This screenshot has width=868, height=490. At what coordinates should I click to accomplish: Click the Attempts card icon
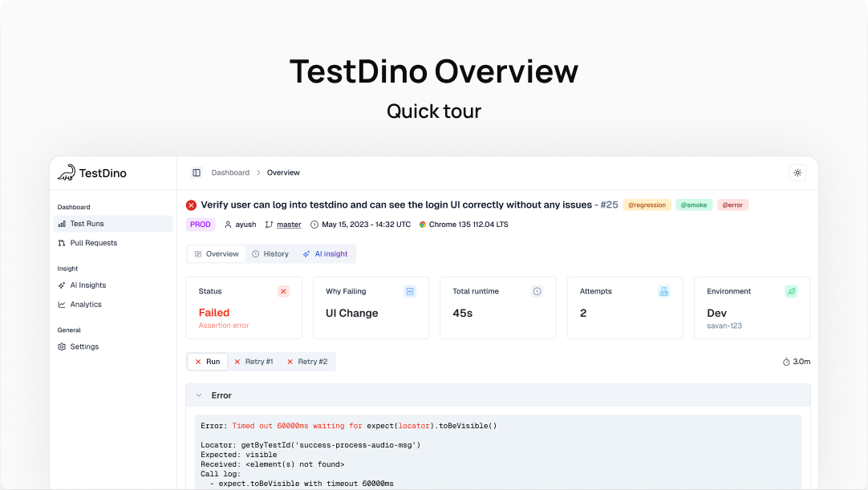pos(664,292)
